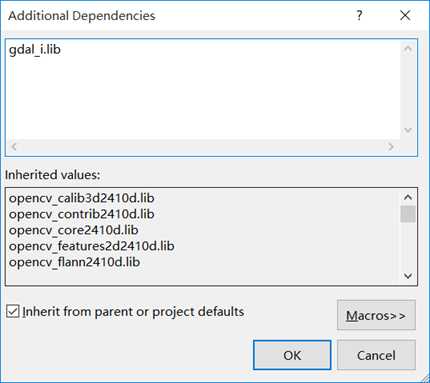Select opencv_contrib2410d.lib entry
Image resolution: width=430 pixels, height=383 pixels.
82,214
